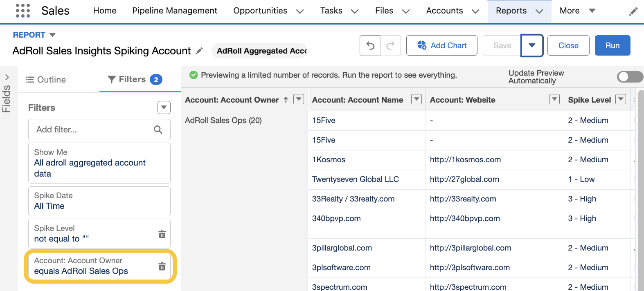Screen dimensions: 644x291
Task: Open the Opportunities tab
Action: coord(260,11)
